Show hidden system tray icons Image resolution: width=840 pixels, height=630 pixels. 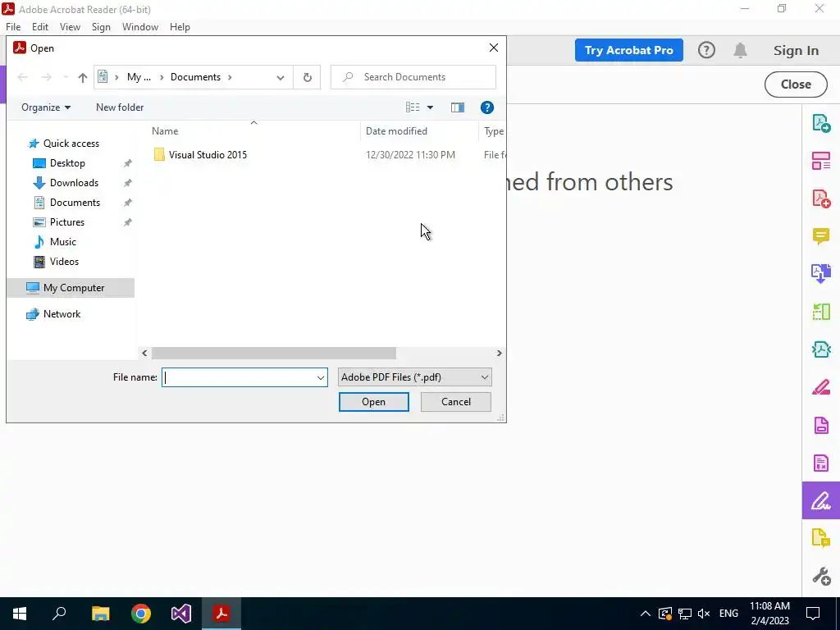[x=645, y=614]
